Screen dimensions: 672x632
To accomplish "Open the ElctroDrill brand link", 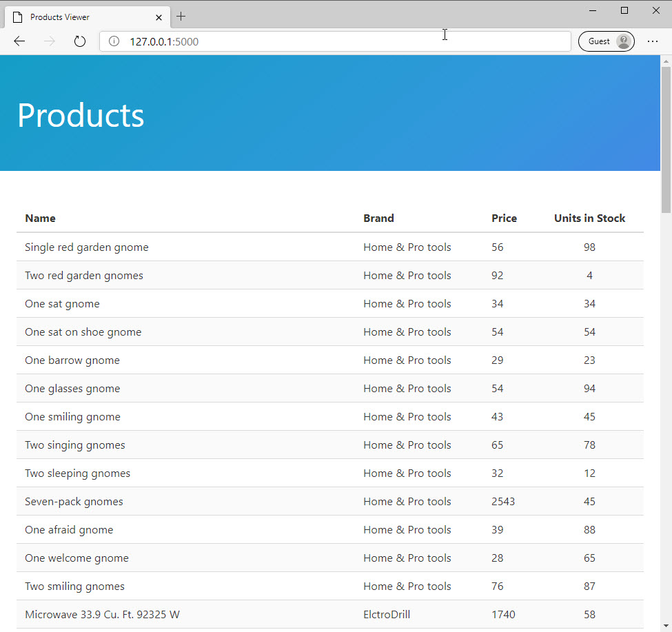I will coord(386,614).
